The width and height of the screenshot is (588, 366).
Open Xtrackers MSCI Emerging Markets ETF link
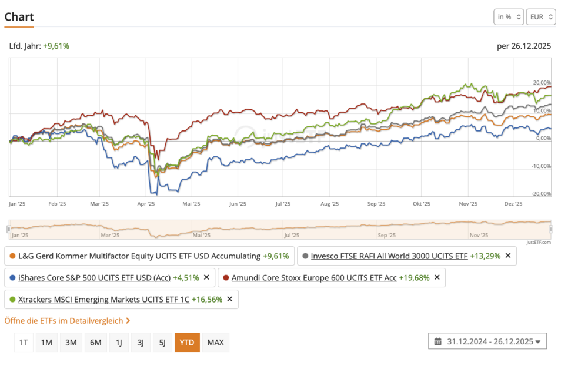[104, 299]
